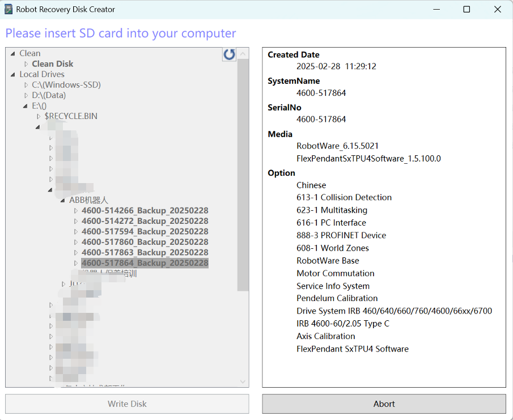This screenshot has height=420, width=513.
Task: Expand the selected 4600-517864_Backup_20250228 arrow
Action: (x=76, y=263)
